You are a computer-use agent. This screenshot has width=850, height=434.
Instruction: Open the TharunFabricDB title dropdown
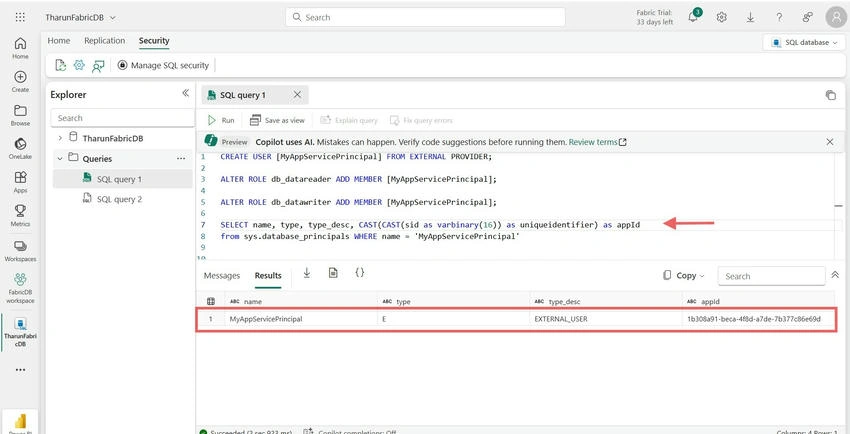pos(113,18)
